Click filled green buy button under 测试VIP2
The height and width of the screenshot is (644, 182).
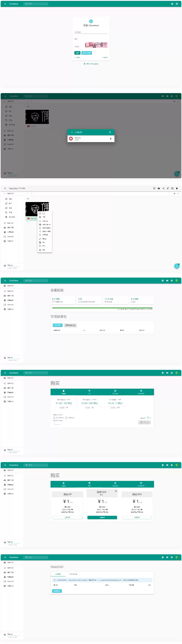[102, 518]
